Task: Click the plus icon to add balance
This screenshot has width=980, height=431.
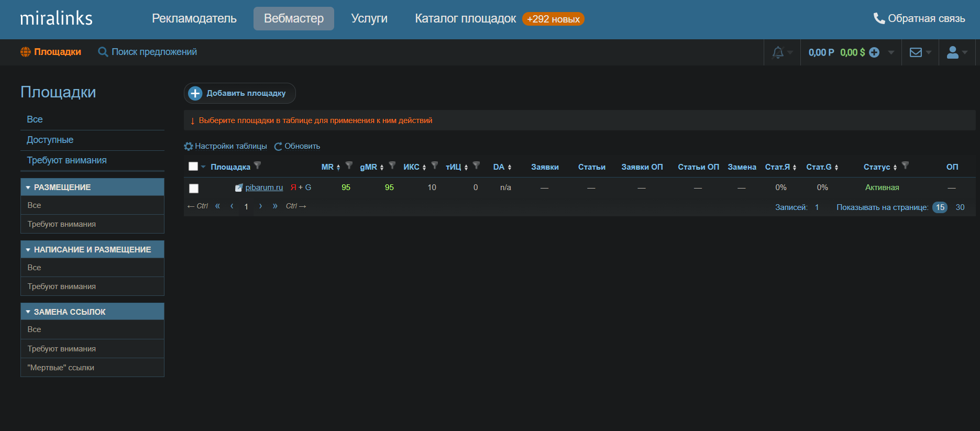Action: 874,52
